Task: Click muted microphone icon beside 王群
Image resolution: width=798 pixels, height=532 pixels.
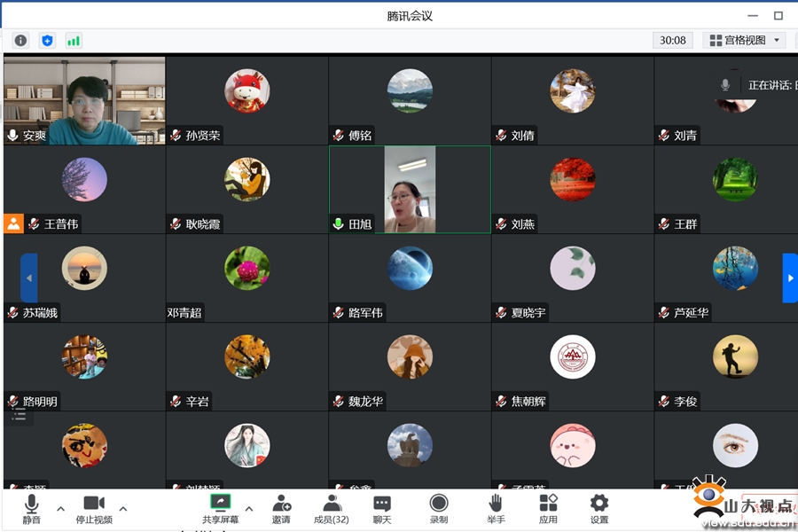Action: point(663,223)
